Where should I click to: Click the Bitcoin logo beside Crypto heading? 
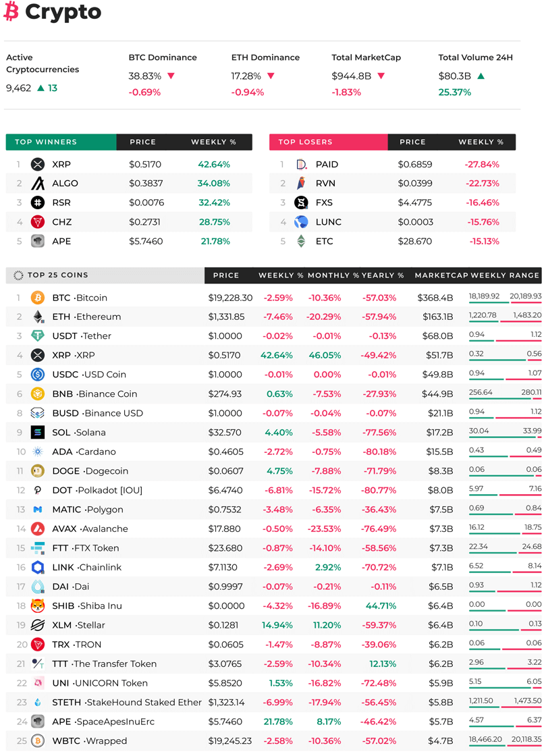click(11, 11)
